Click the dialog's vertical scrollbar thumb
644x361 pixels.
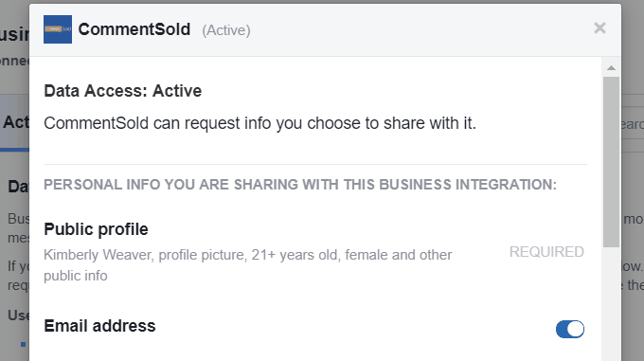tap(611, 162)
